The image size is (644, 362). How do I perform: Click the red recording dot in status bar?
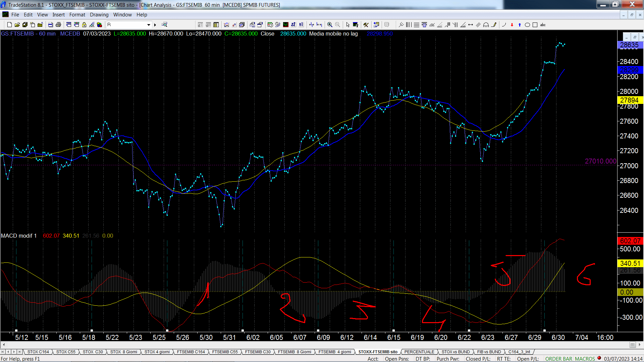pos(599,358)
